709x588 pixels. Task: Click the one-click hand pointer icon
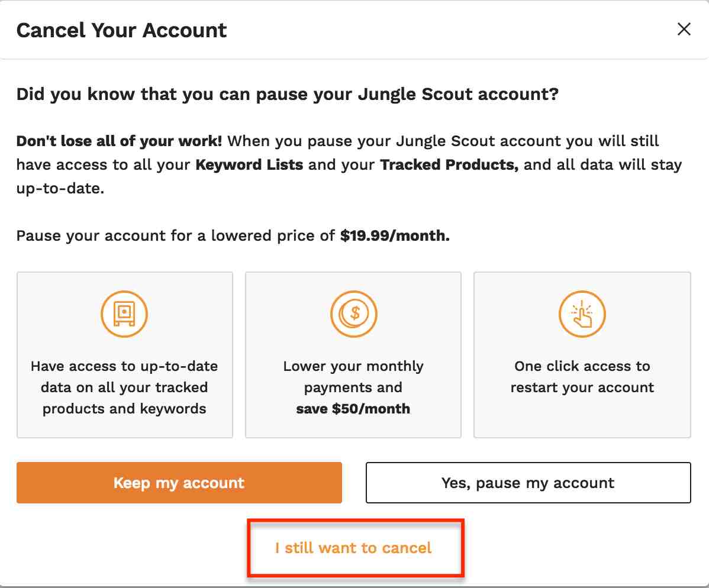582,314
